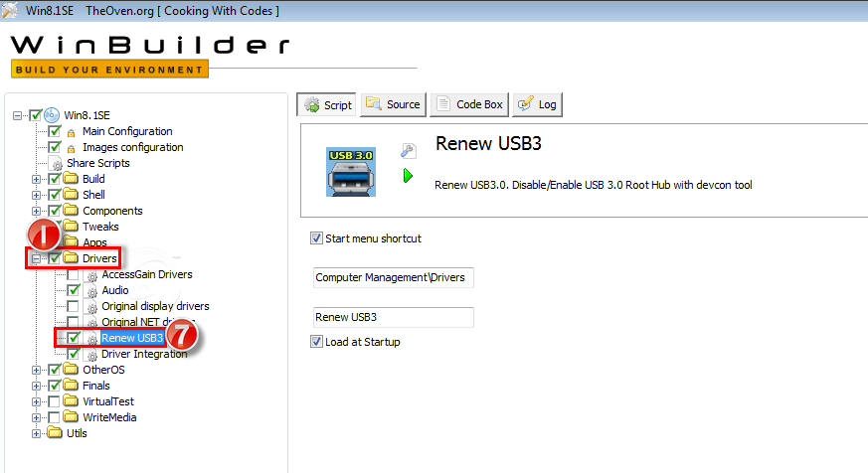Open the Source tab
Viewport: 868px width, 473px height.
click(x=394, y=104)
